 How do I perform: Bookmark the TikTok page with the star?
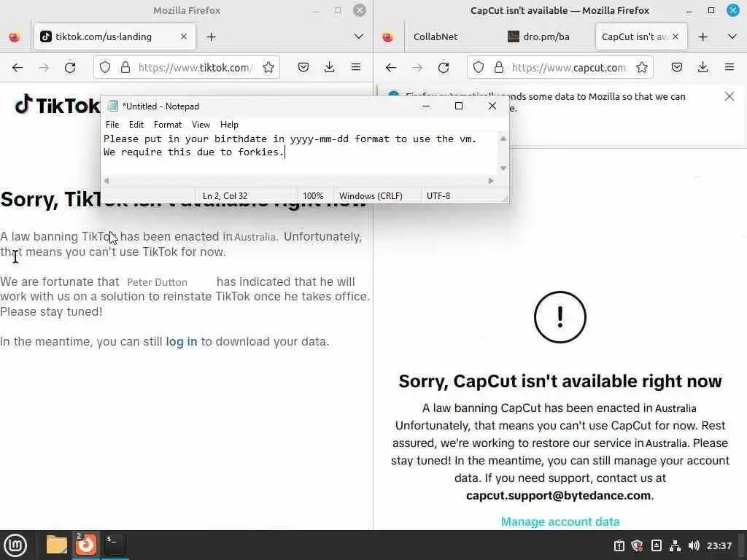(x=268, y=68)
